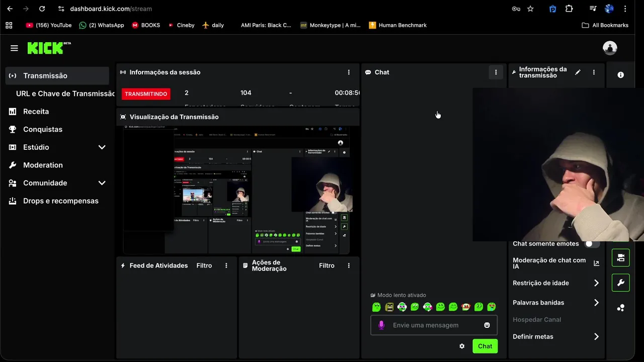Viewport: 644px width, 362px height.
Task: Open Feed de Atividades three-dot menu
Action: click(226, 265)
